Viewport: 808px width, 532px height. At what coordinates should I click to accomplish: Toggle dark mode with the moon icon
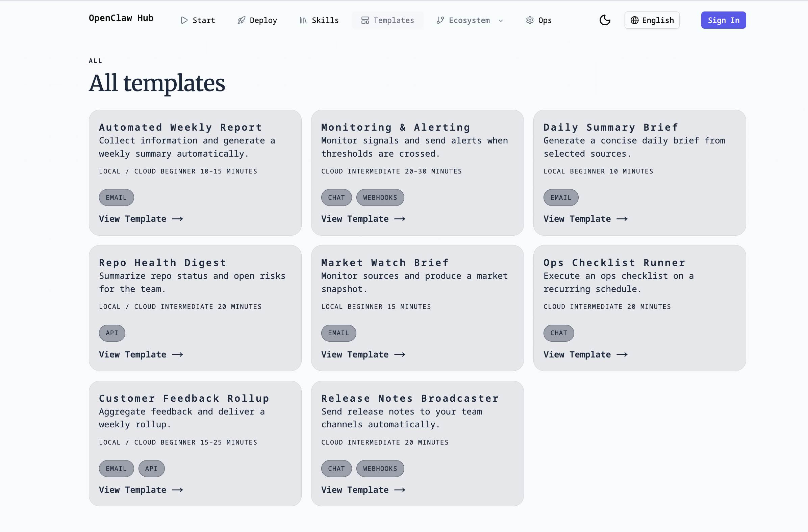(x=605, y=20)
